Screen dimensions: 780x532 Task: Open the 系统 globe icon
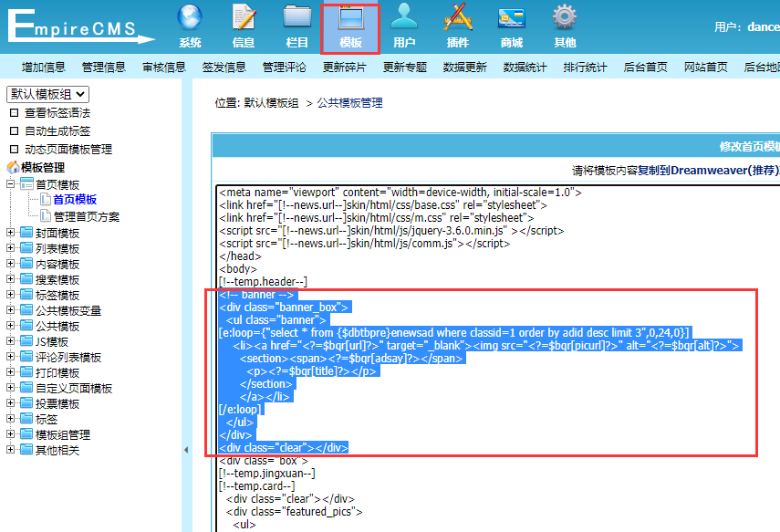(x=190, y=18)
